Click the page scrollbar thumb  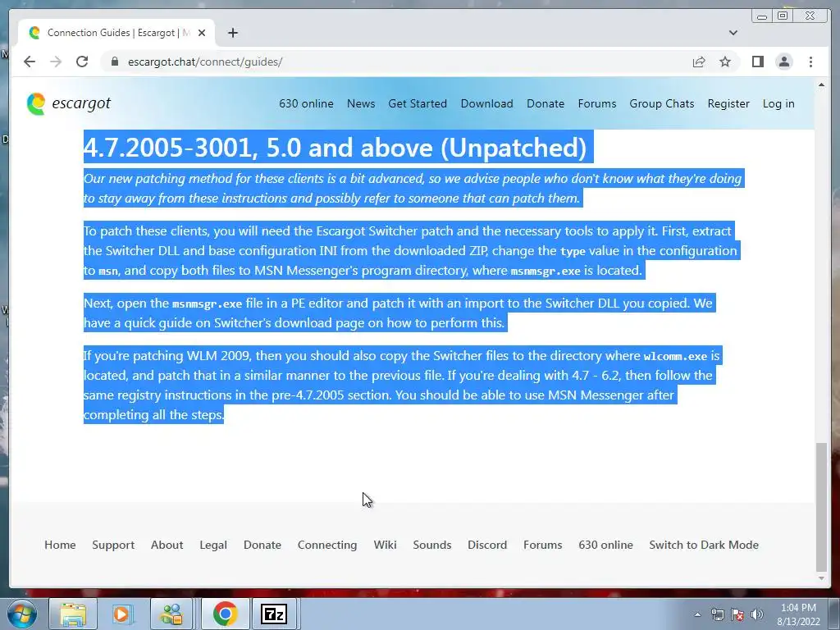click(821, 507)
